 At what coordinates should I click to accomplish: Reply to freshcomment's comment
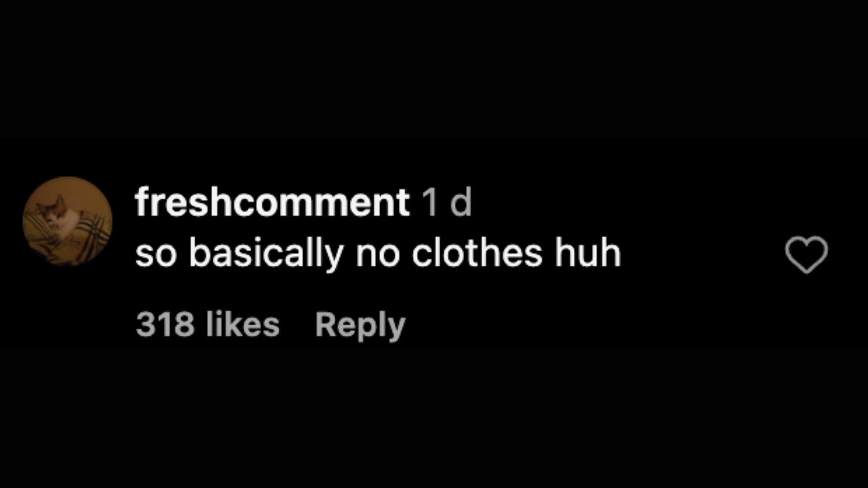tap(360, 325)
